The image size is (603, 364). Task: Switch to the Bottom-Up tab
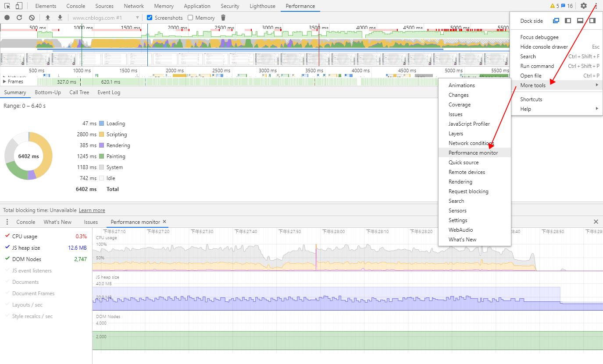point(48,92)
